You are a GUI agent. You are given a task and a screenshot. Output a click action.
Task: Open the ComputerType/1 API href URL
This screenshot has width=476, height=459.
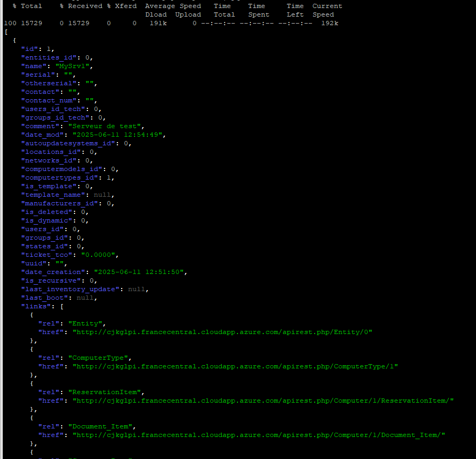click(x=235, y=367)
